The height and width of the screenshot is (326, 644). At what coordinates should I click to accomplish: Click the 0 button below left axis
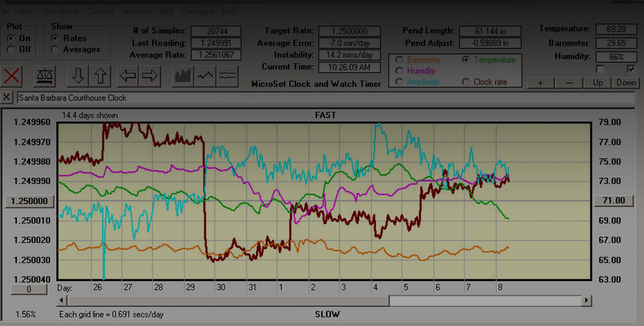[x=29, y=289]
